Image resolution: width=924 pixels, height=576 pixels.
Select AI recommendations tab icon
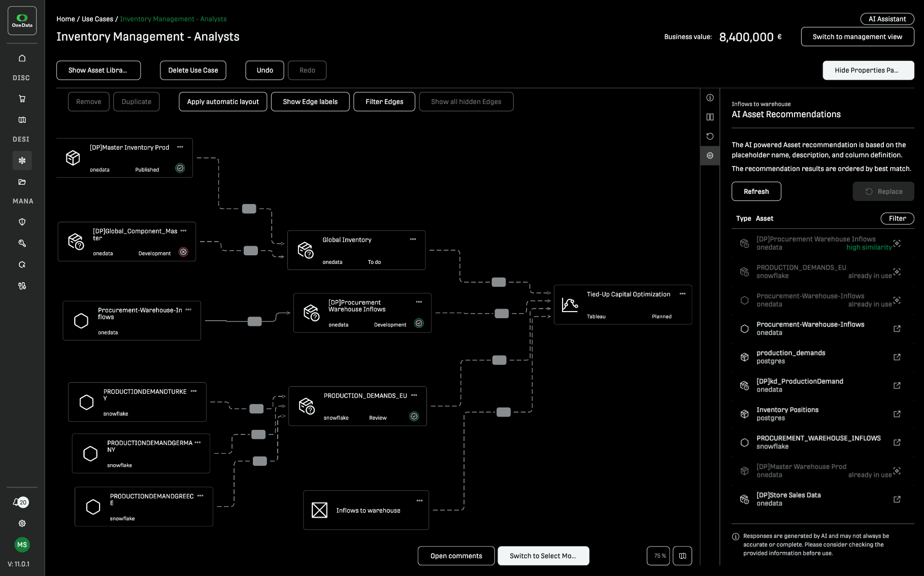pos(710,155)
